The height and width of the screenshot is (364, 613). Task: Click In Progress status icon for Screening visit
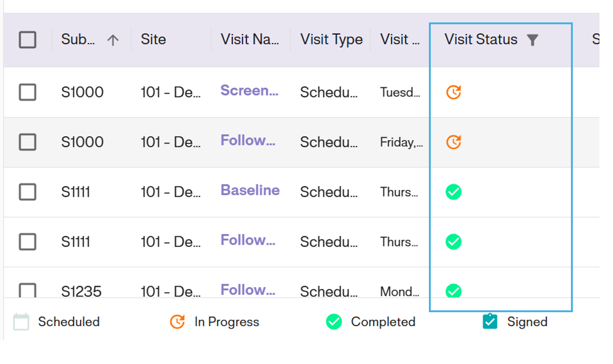tap(453, 92)
